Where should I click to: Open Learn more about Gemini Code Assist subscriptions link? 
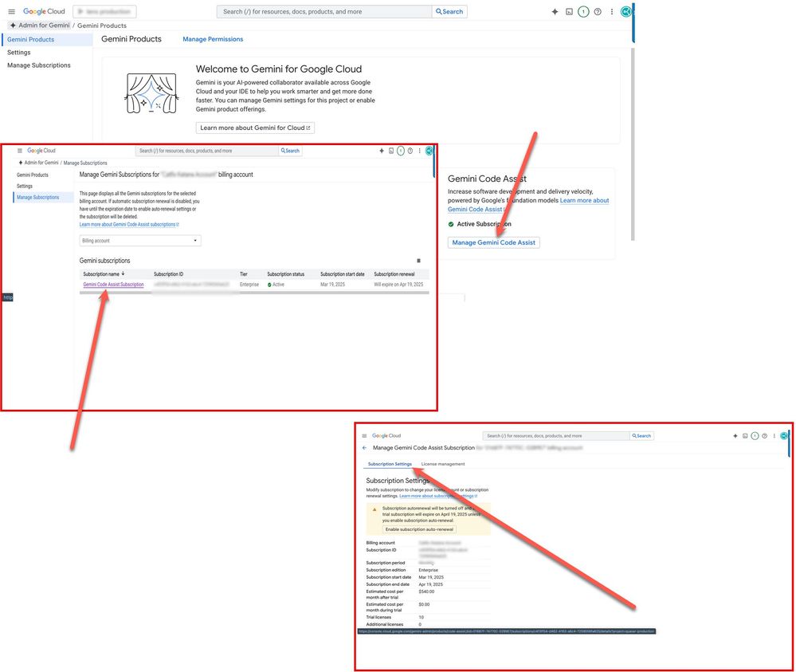[129, 225]
